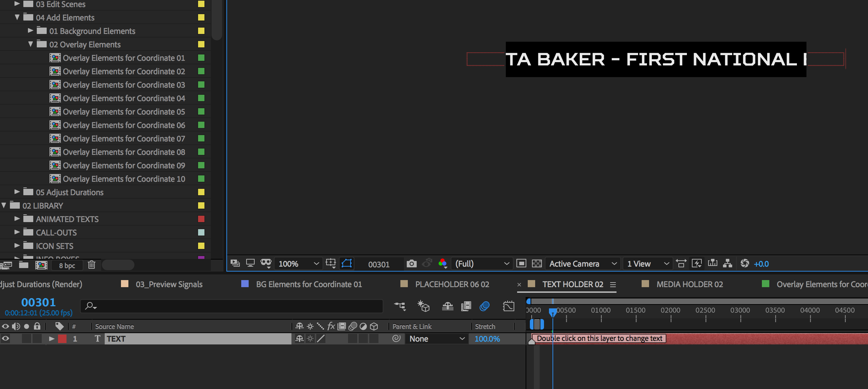Show channel and color management icon

[442, 264]
